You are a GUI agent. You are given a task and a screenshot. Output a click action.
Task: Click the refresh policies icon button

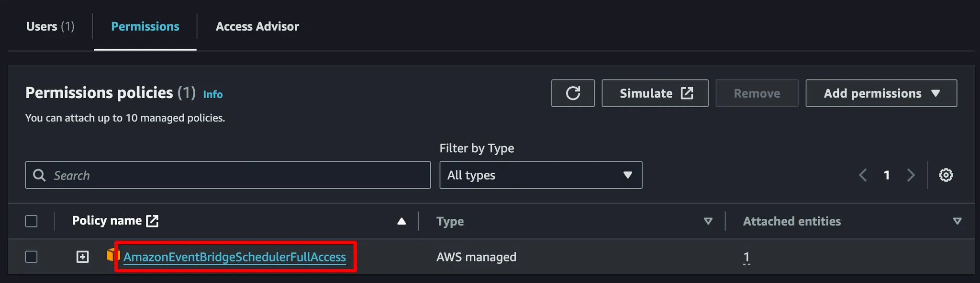573,93
